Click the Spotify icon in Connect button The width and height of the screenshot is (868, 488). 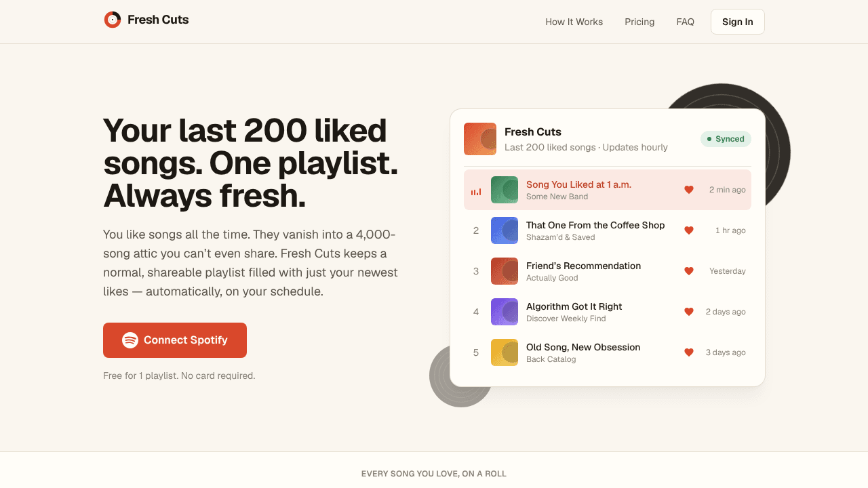click(x=130, y=340)
